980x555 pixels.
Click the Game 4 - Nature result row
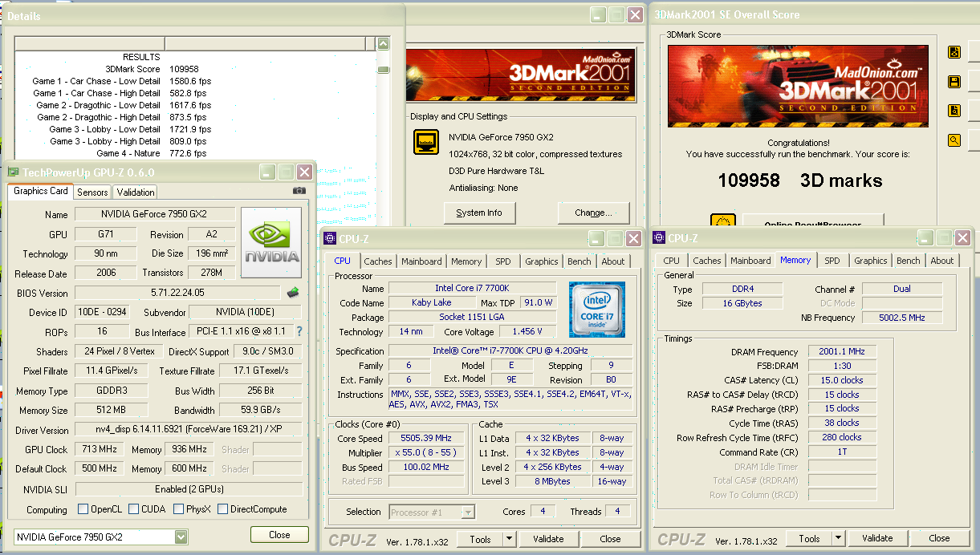[x=196, y=153]
